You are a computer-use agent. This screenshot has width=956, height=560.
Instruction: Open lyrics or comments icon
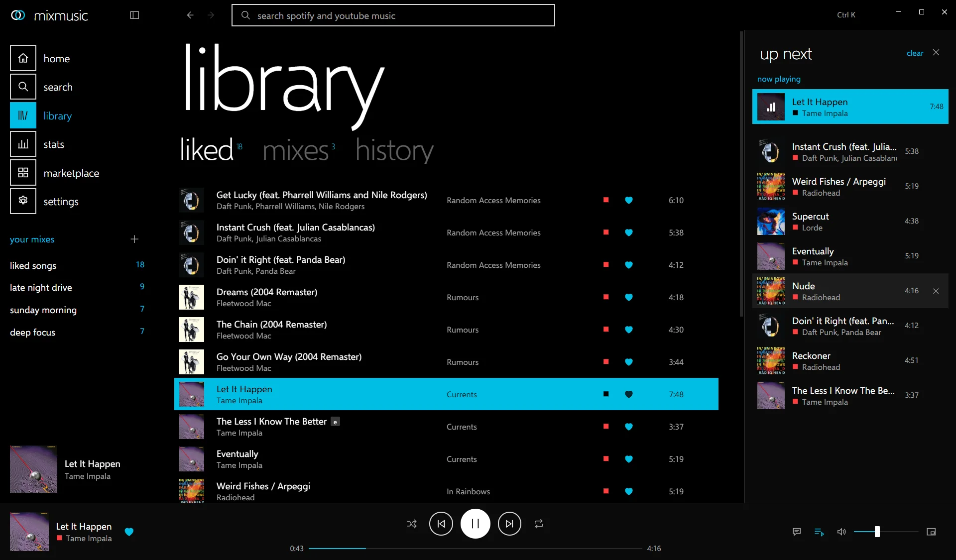797,532
